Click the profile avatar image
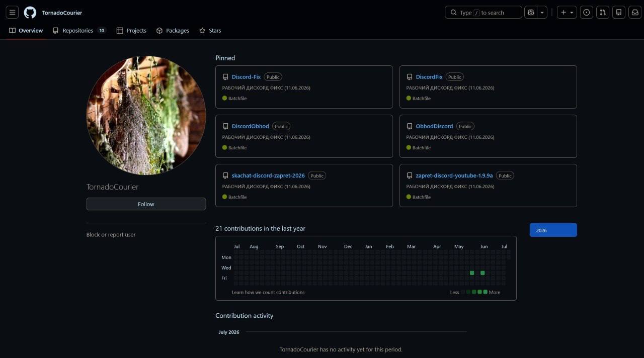Viewport: 644px width, 358px height. click(x=146, y=115)
